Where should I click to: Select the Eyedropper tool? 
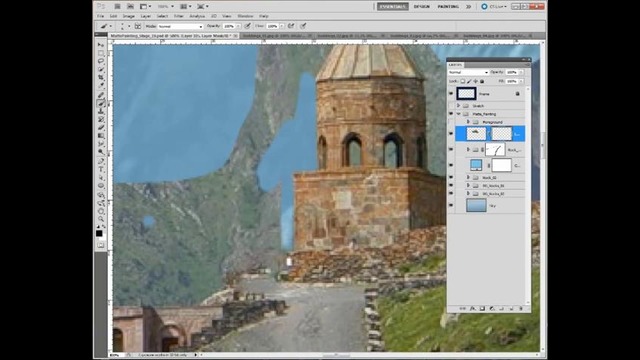(101, 86)
